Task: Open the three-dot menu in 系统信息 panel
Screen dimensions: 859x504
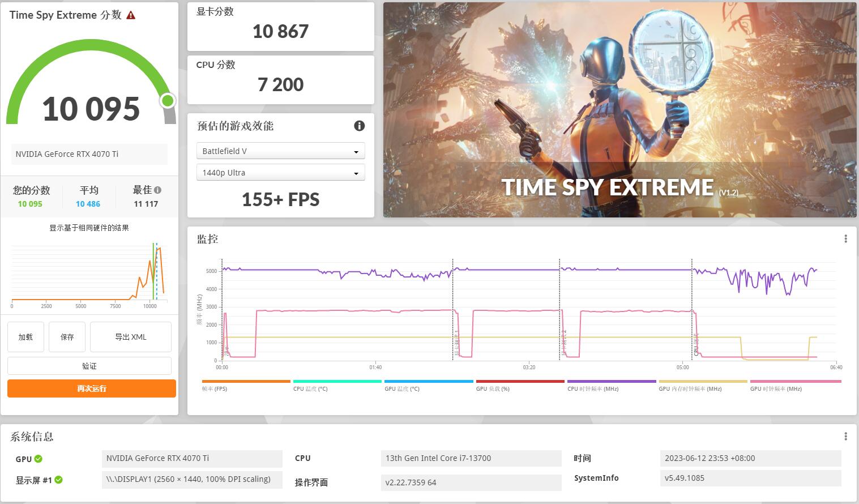Action: tap(845, 436)
